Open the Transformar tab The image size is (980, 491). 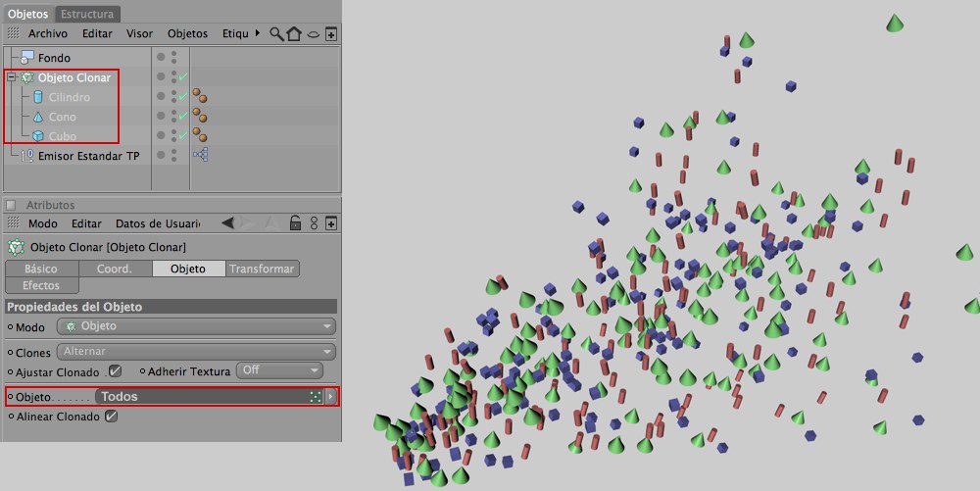(262, 269)
